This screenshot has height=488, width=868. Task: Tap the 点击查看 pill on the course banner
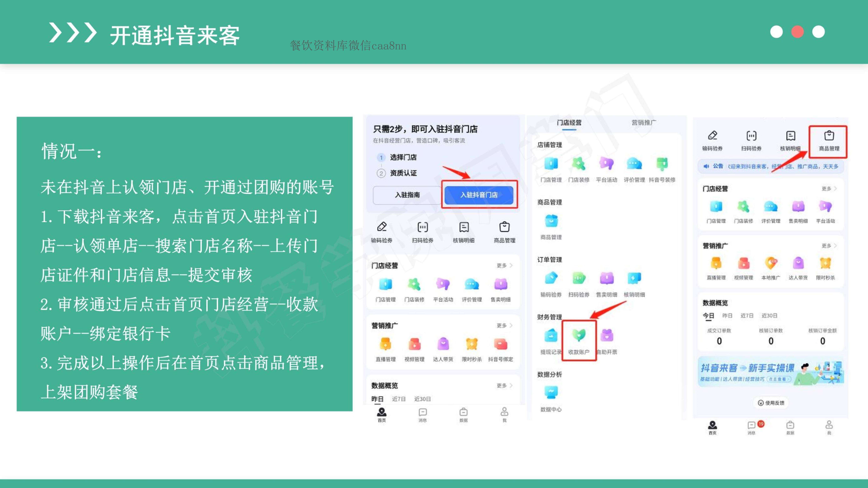pos(779,379)
